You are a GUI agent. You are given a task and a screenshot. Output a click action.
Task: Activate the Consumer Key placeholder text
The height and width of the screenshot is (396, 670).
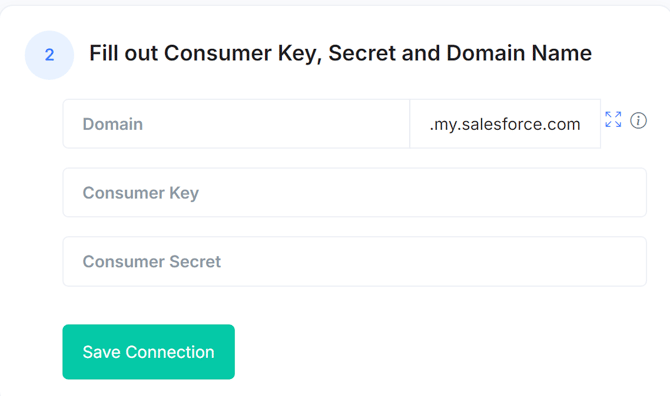coord(141,193)
